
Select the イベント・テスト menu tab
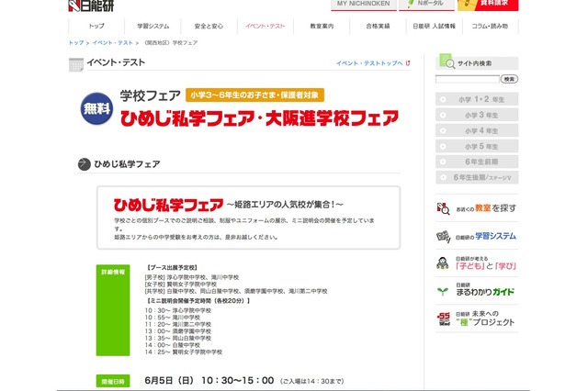(266, 26)
